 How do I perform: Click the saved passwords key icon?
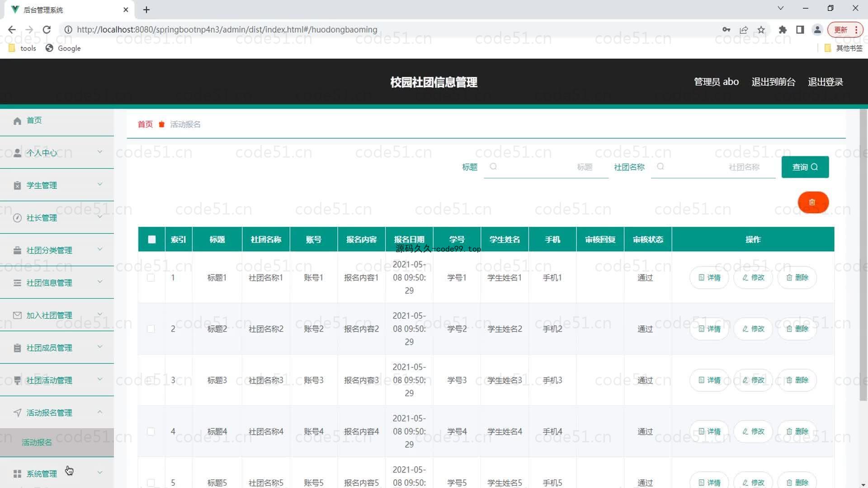point(726,29)
